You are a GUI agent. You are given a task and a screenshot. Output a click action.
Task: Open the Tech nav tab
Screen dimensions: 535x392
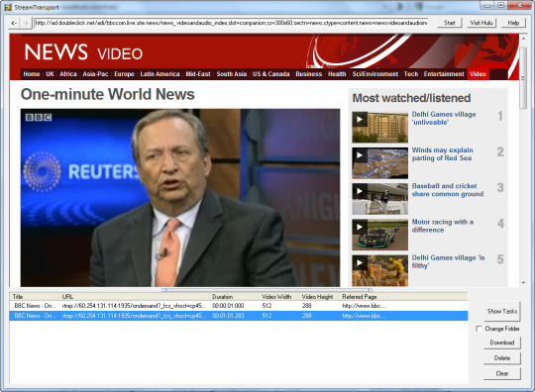point(411,74)
